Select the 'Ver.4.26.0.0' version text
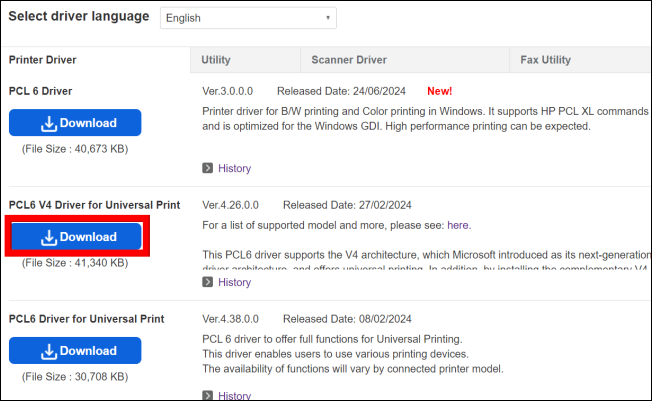652x401 pixels. [x=230, y=205]
